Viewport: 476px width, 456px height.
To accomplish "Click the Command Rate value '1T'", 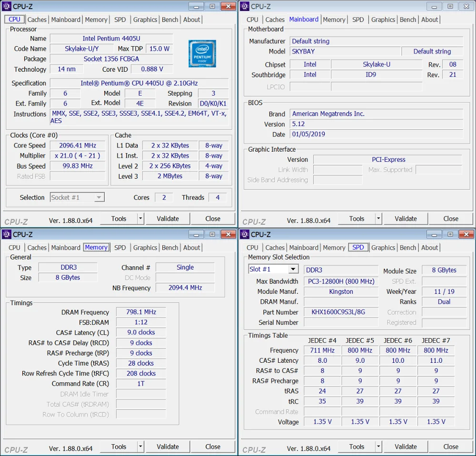I will pyautogui.click(x=141, y=384).
